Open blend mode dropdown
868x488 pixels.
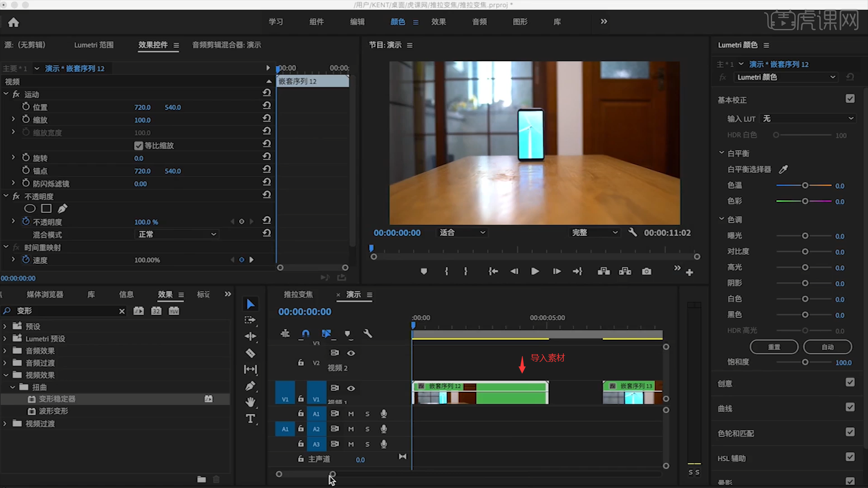[177, 234]
